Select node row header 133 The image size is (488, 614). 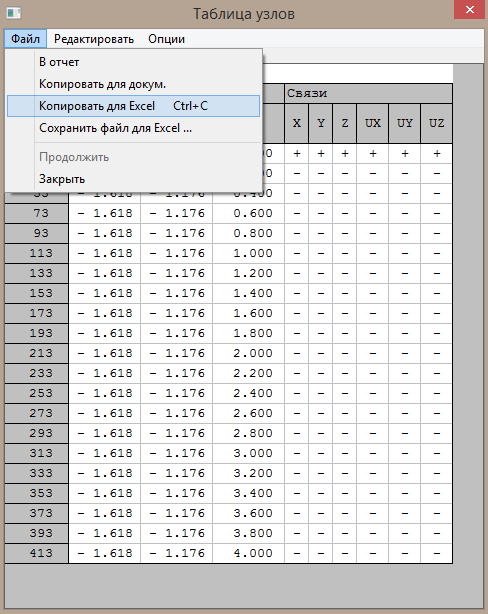(37, 273)
